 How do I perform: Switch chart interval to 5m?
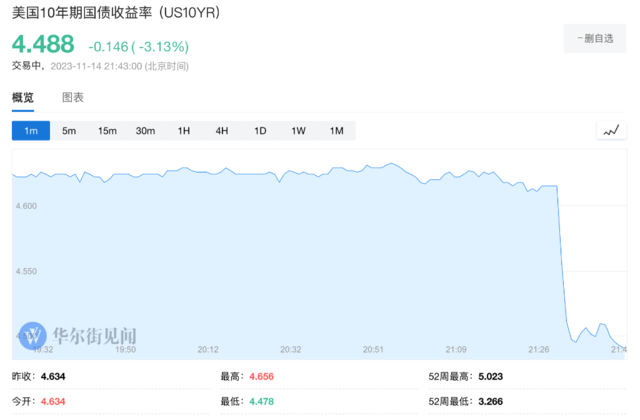69,131
